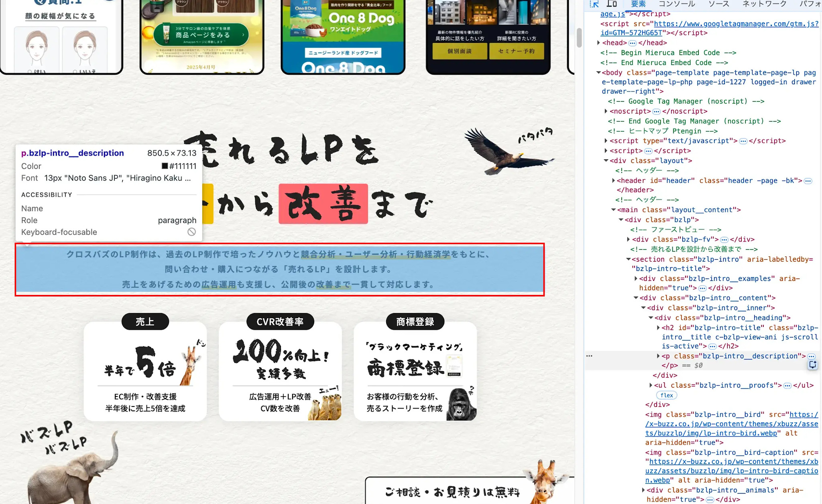Select the Begin Mieruca Embed Code comment
Viewport: 822px width, 504px height.
click(x=668, y=53)
